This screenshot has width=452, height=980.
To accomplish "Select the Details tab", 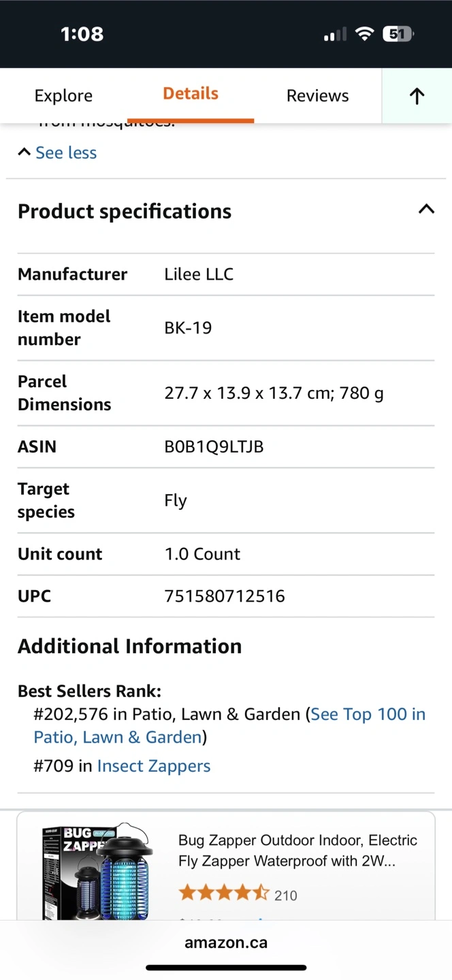I will tap(191, 94).
